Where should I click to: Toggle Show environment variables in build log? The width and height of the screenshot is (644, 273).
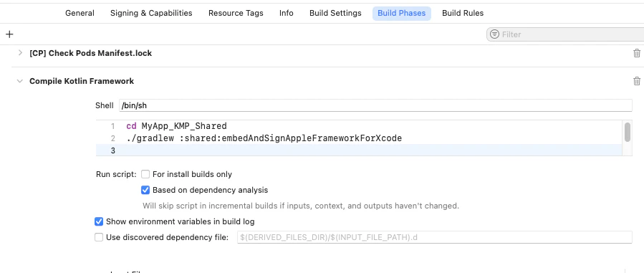[x=99, y=221]
